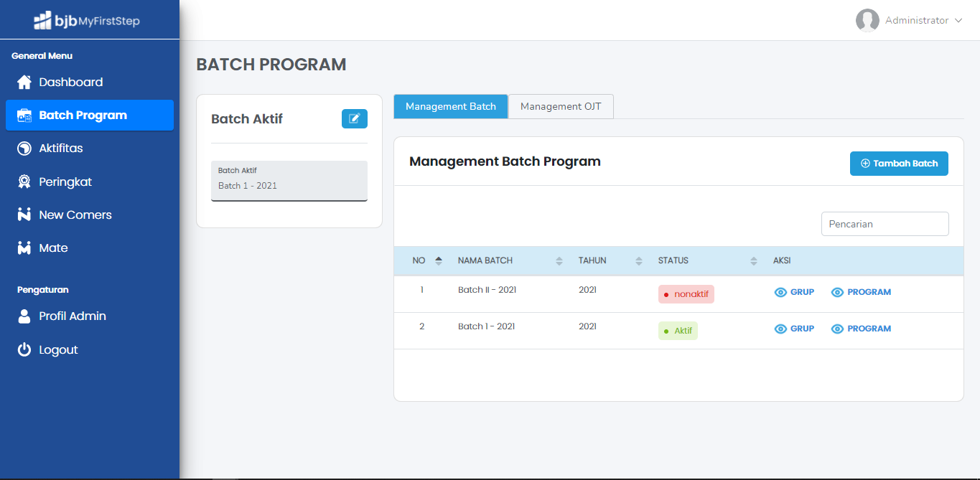
Task: Select the Management Batch tab
Action: 451,107
